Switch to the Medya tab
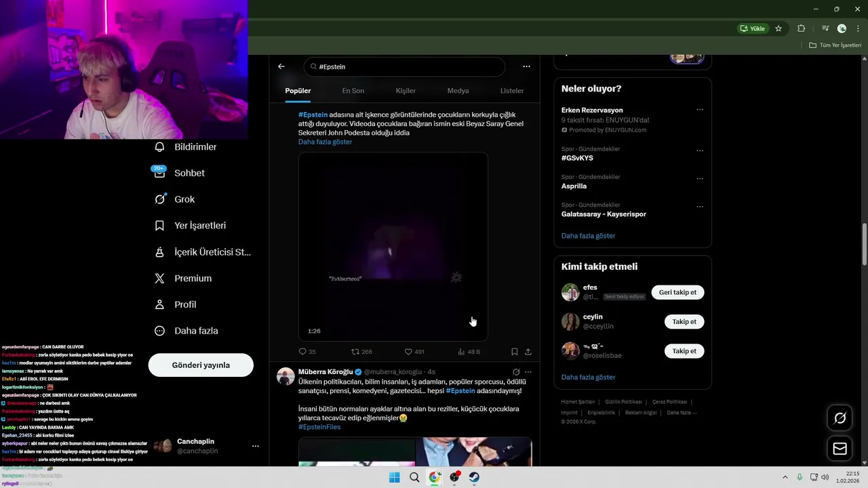The image size is (868, 488). pyautogui.click(x=458, y=91)
